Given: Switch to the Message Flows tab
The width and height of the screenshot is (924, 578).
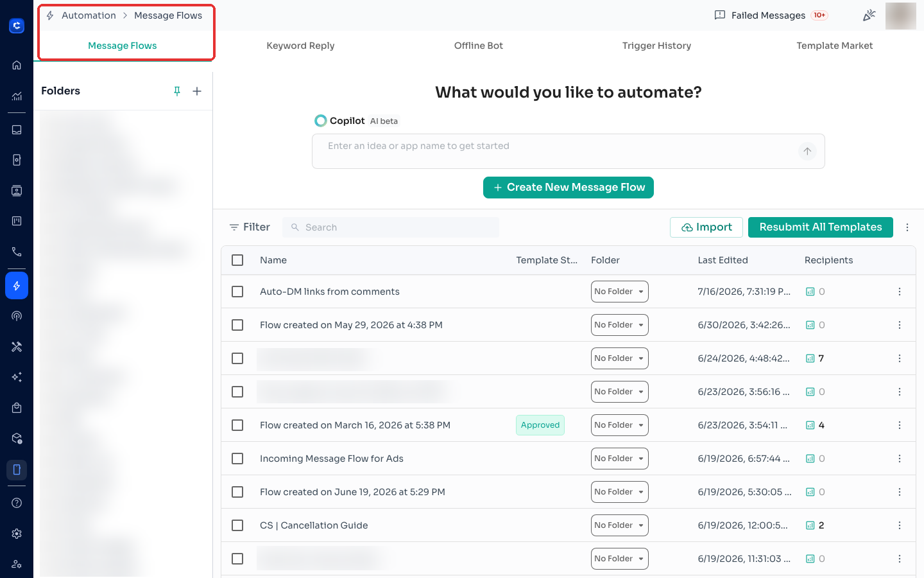Looking at the screenshot, I should coord(122,46).
